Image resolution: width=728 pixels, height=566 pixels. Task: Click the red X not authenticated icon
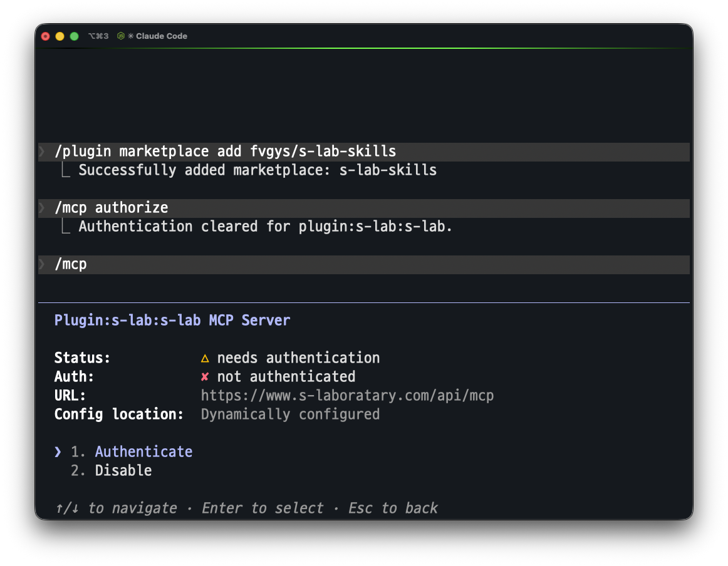click(x=205, y=377)
